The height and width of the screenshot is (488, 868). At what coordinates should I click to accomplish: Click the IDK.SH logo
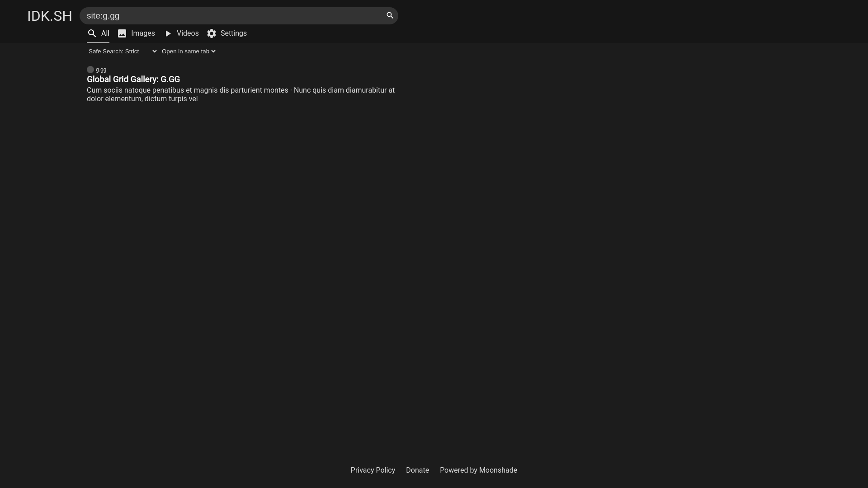pos(50,16)
